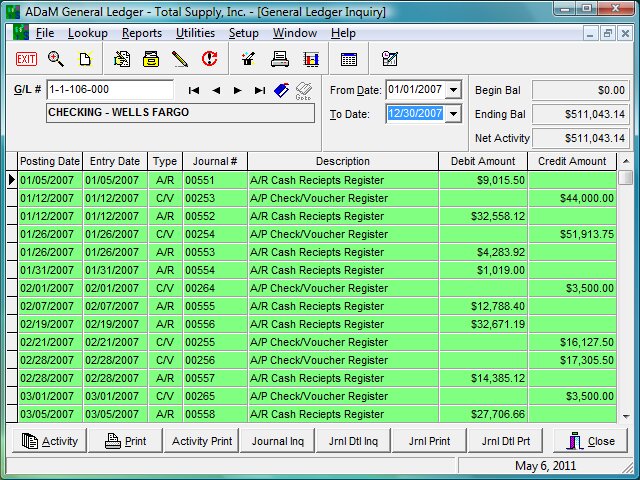
Task: Click the Jrnl Dtl Inq button
Action: coord(353,441)
